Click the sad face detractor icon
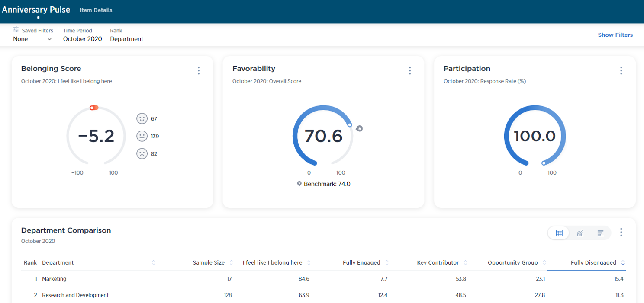644x303 pixels. tap(142, 154)
